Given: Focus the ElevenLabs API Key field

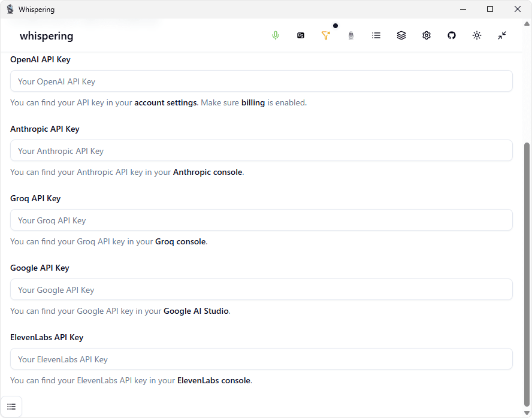Looking at the screenshot, I should 261,359.
